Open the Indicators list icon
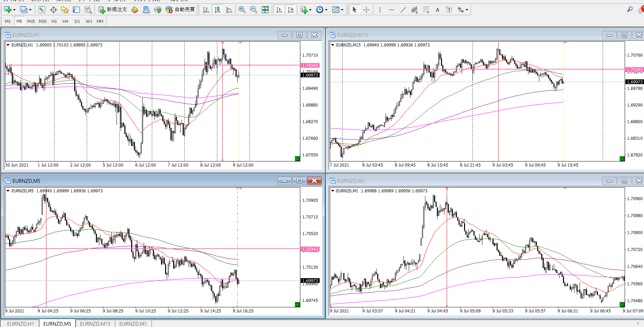Screen dimensions: 644x327 (304, 9)
